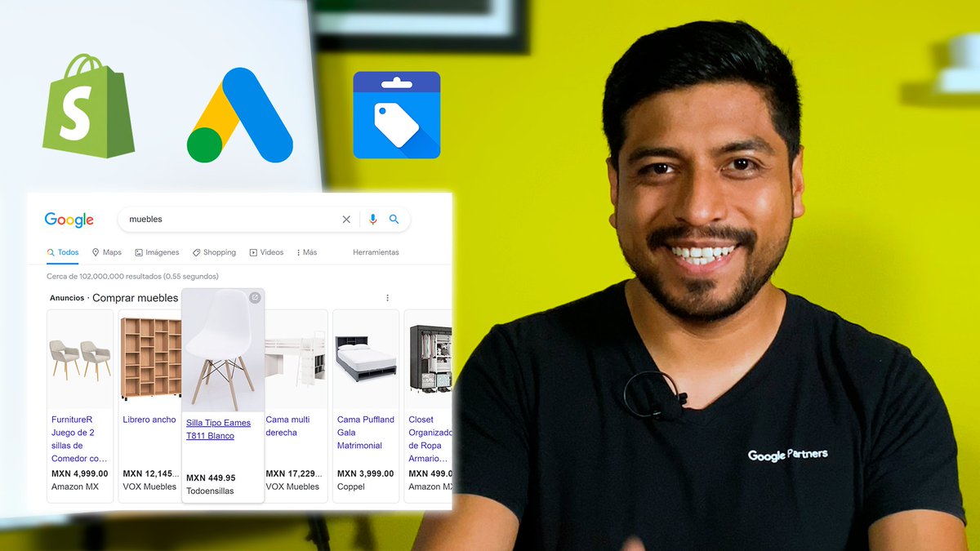Click the Puffland bed product image
This screenshot has height=551, width=980.
pyautogui.click(x=366, y=357)
